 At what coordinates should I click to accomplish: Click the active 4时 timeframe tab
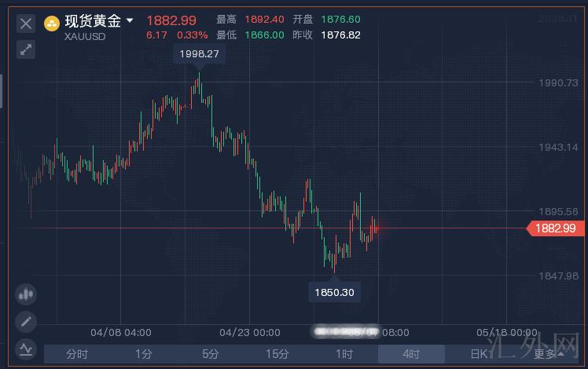click(410, 354)
